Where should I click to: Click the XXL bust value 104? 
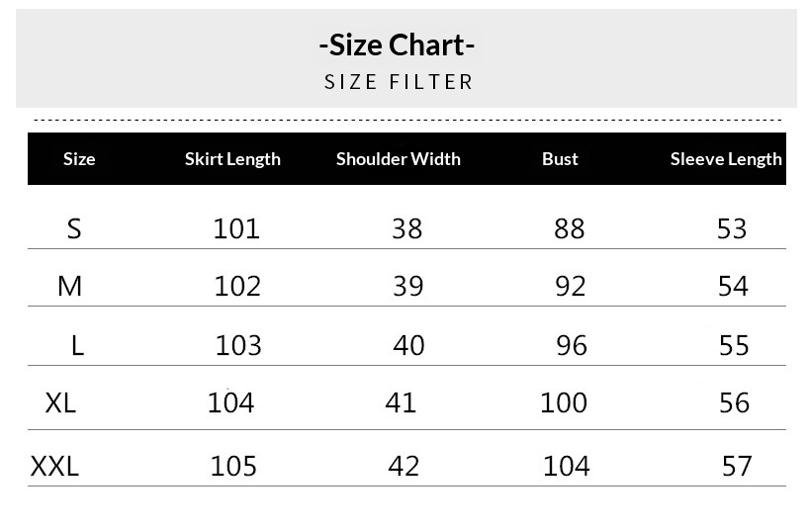click(x=566, y=466)
